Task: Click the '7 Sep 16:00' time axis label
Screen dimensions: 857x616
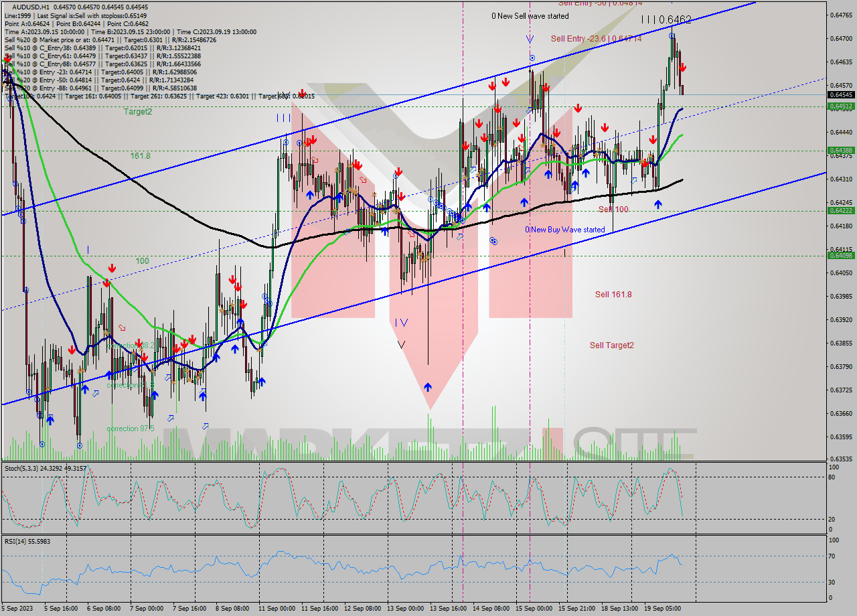Action: 189,609
